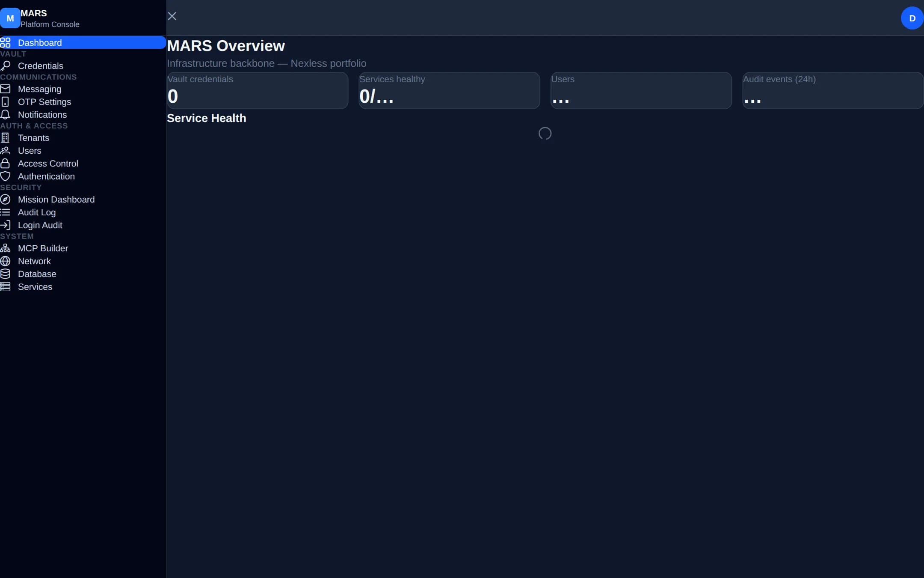Click the Audit Log list icon
The image size is (924, 578).
(x=5, y=212)
